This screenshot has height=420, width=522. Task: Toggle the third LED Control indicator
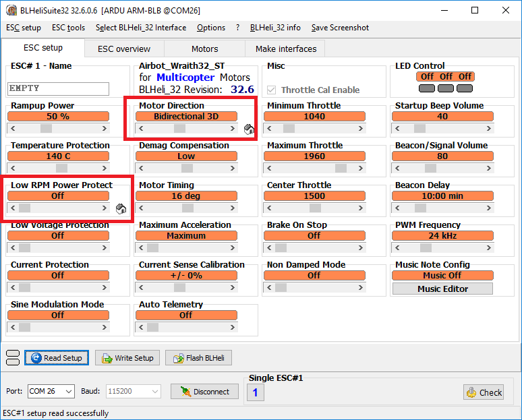pos(465,88)
